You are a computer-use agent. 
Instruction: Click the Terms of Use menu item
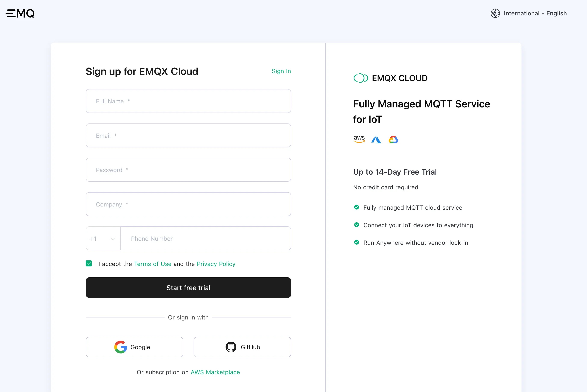click(153, 264)
